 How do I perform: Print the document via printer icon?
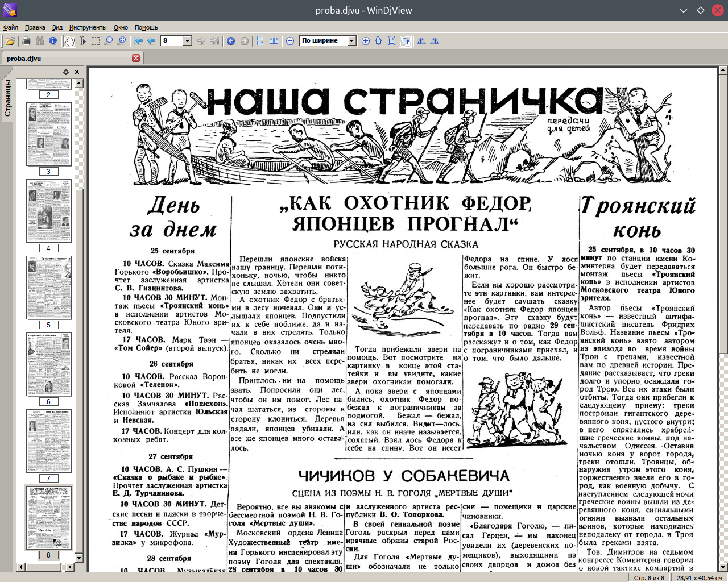point(26,41)
